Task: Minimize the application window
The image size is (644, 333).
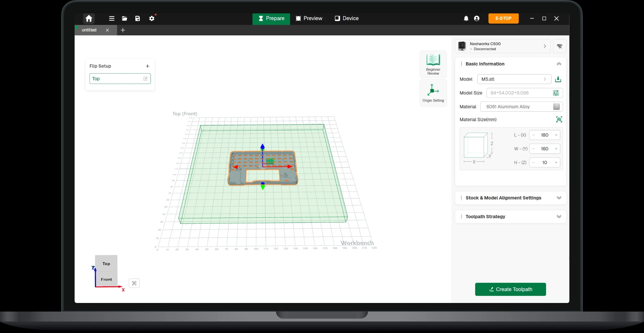Action: [x=532, y=18]
